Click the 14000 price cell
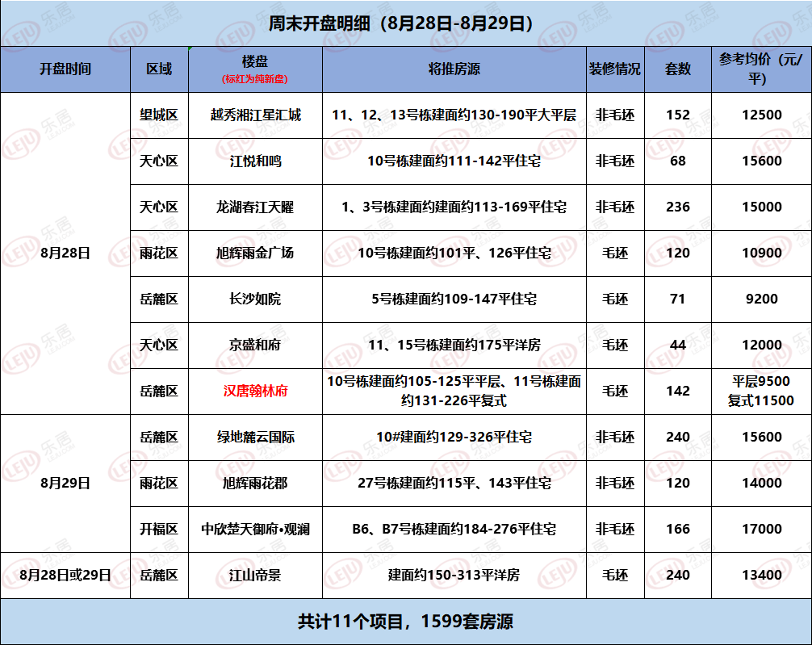The height and width of the screenshot is (645, 812). click(762, 484)
